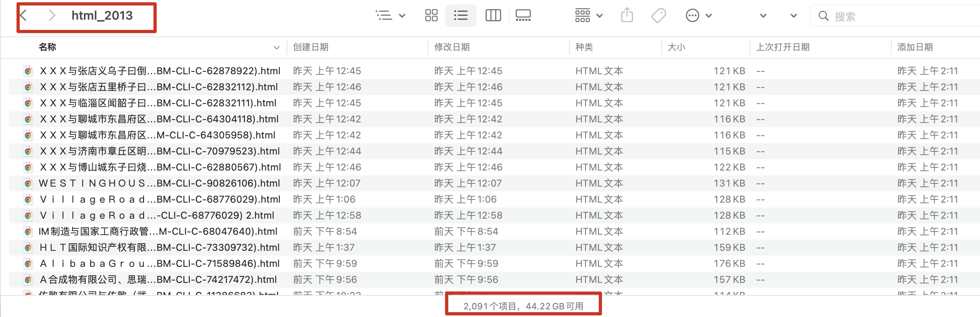
Task: Go back using the back arrow
Action: (x=24, y=16)
